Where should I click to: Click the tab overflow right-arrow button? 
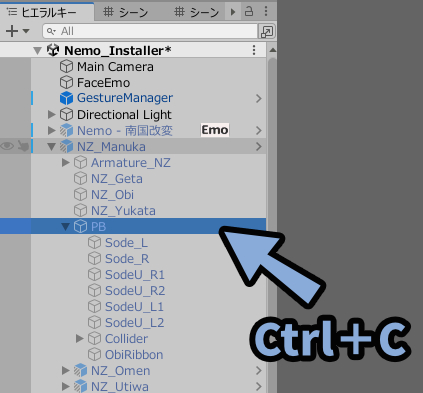(233, 12)
